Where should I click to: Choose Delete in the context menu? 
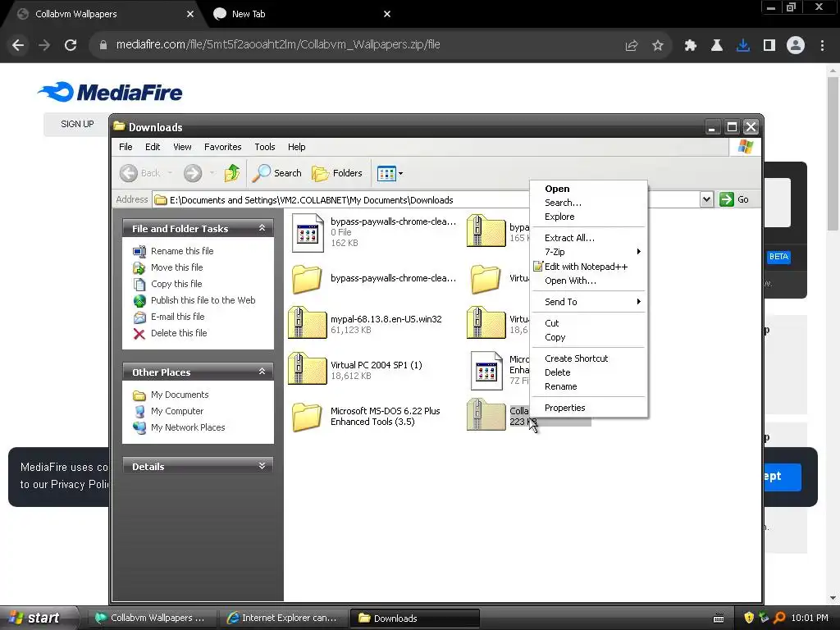pos(588,372)
